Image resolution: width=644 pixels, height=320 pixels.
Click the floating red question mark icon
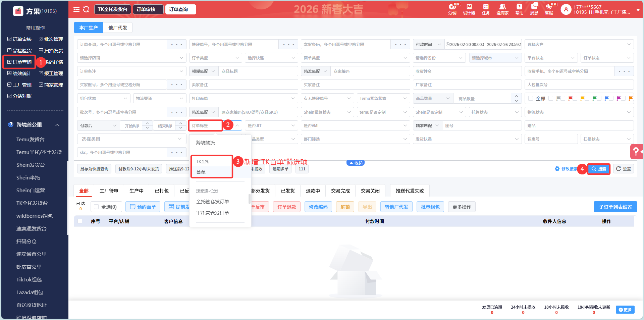coord(636,152)
